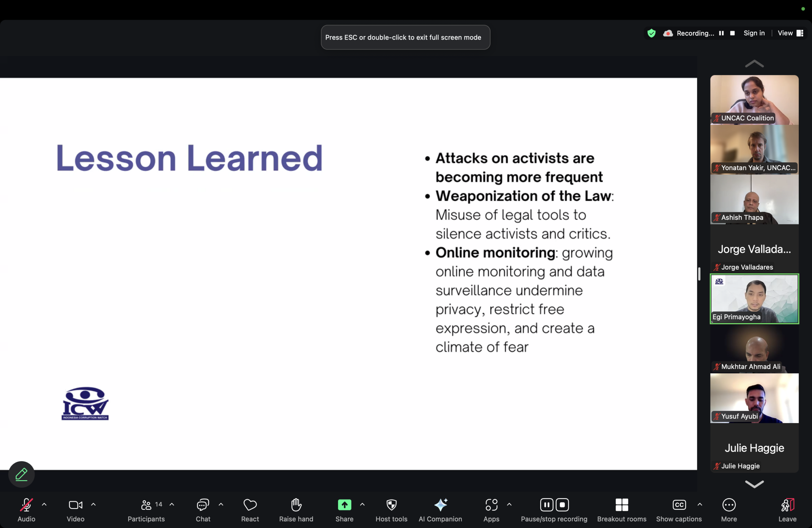Viewport: 812px width, 528px height.
Task: Click the Leave meeting button
Action: point(787,505)
